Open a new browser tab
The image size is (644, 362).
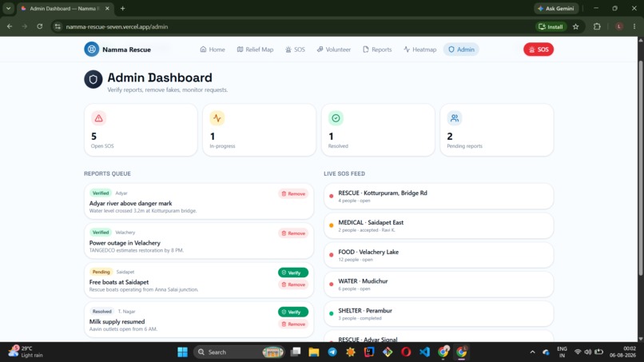pyautogui.click(x=122, y=8)
